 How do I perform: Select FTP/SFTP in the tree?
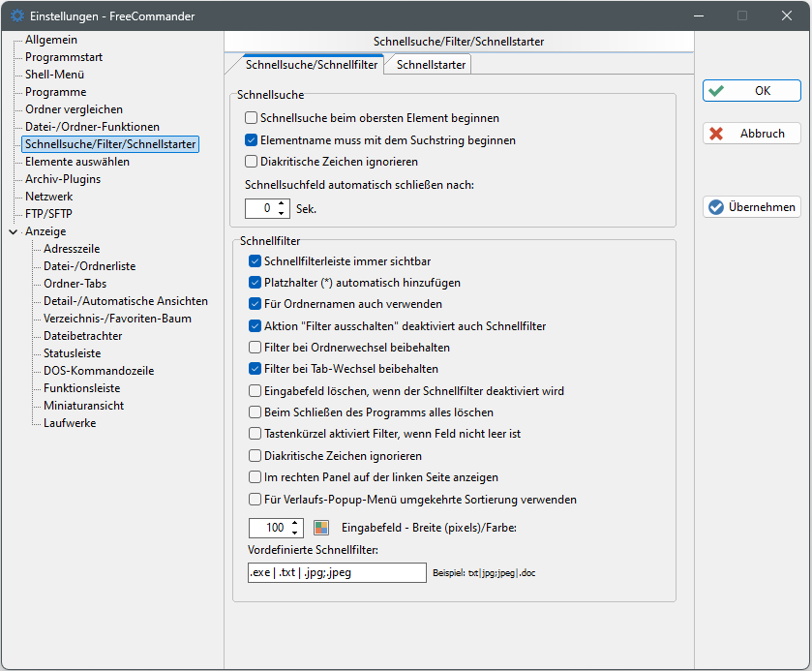click(48, 213)
